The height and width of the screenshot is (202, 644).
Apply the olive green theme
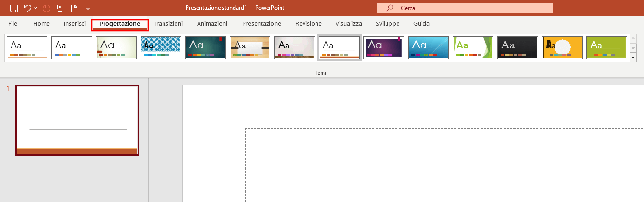tap(607, 48)
